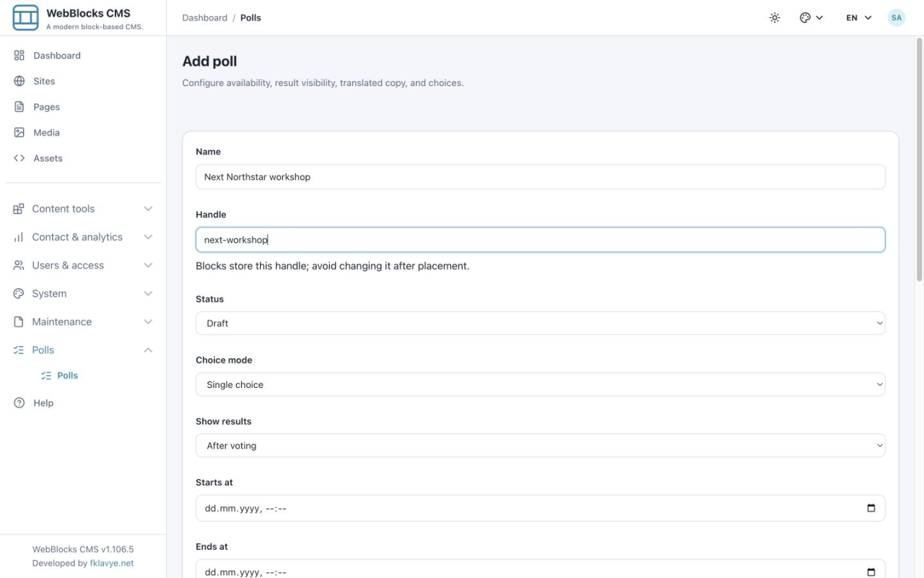This screenshot has height=578, width=924.
Task: Click the Assets code brackets icon
Action: 19,158
